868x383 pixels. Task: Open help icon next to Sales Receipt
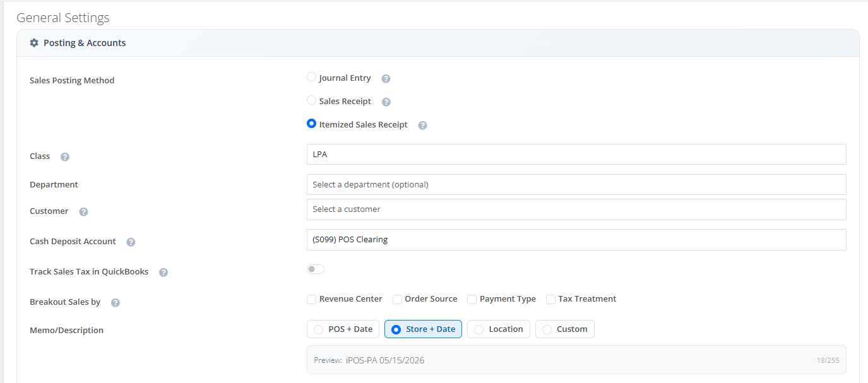click(x=386, y=102)
